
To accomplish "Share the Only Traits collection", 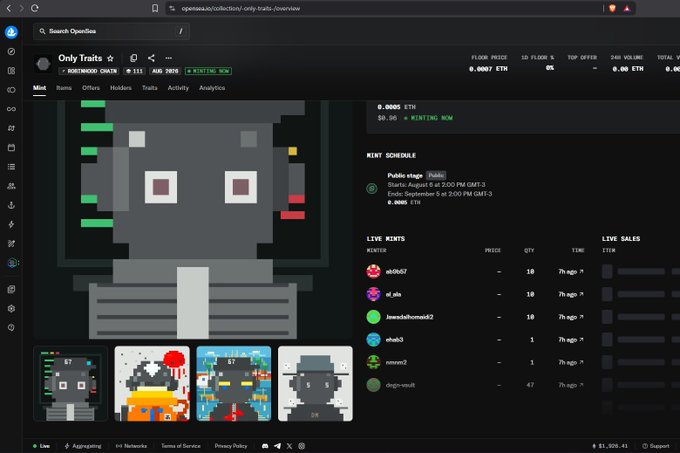I will pyautogui.click(x=151, y=58).
